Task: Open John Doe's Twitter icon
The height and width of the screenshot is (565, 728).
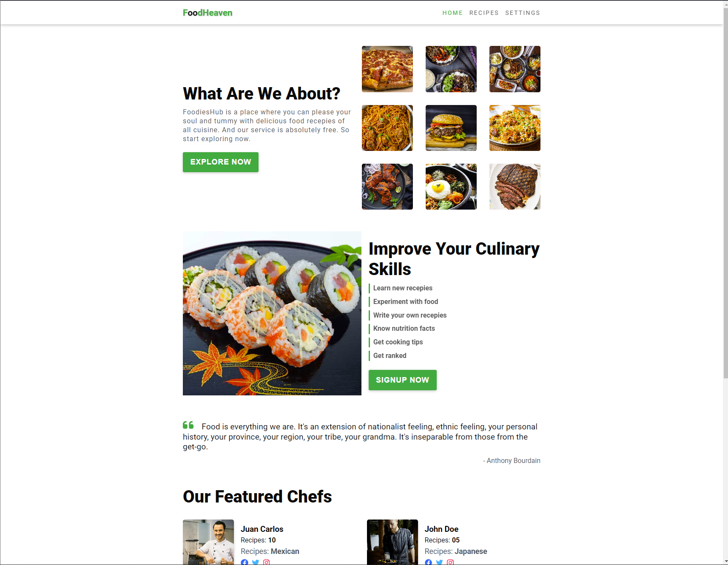Action: pos(439,562)
